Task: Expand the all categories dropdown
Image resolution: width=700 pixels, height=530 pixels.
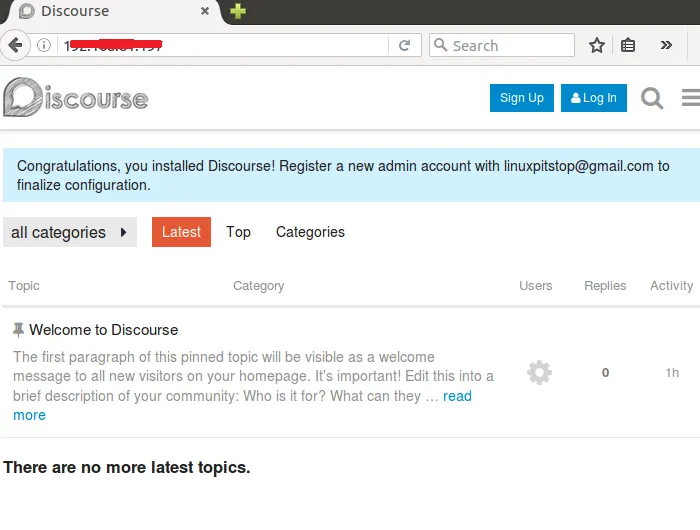Action: tap(70, 232)
